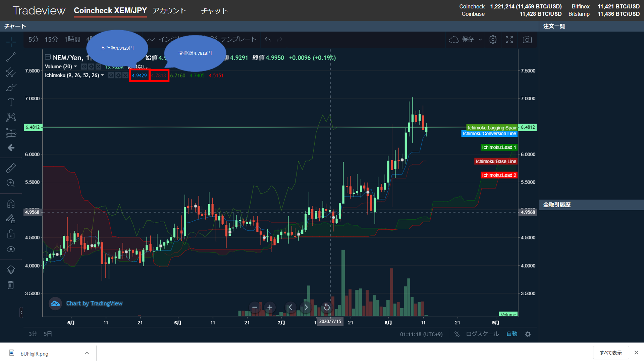
Task: Open price scale settings gear at bottom right
Action: tap(528, 334)
